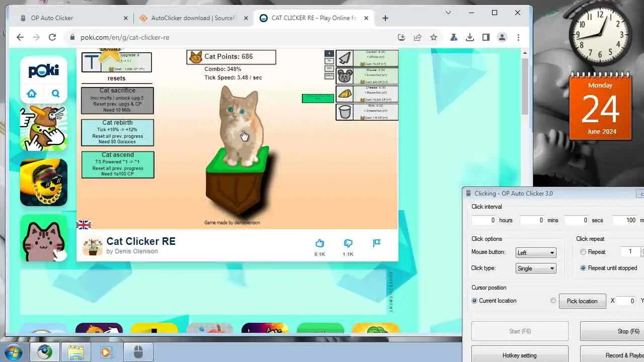644x362 pixels.
Task: Click the bird game thumbnail in sidebar
Action: tap(44, 128)
